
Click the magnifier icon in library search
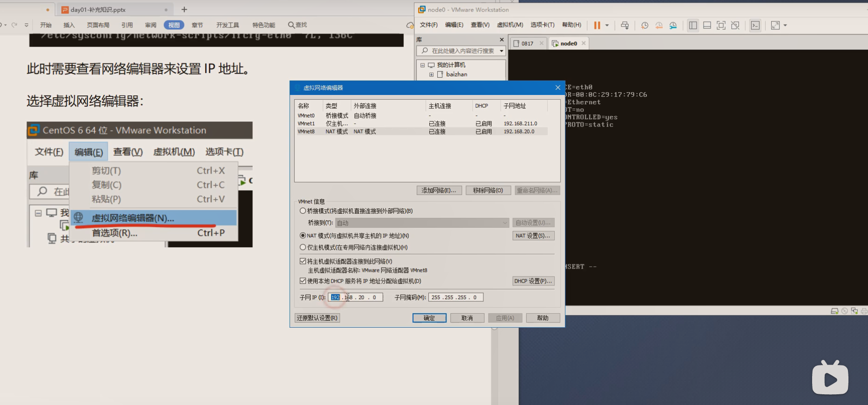point(425,51)
